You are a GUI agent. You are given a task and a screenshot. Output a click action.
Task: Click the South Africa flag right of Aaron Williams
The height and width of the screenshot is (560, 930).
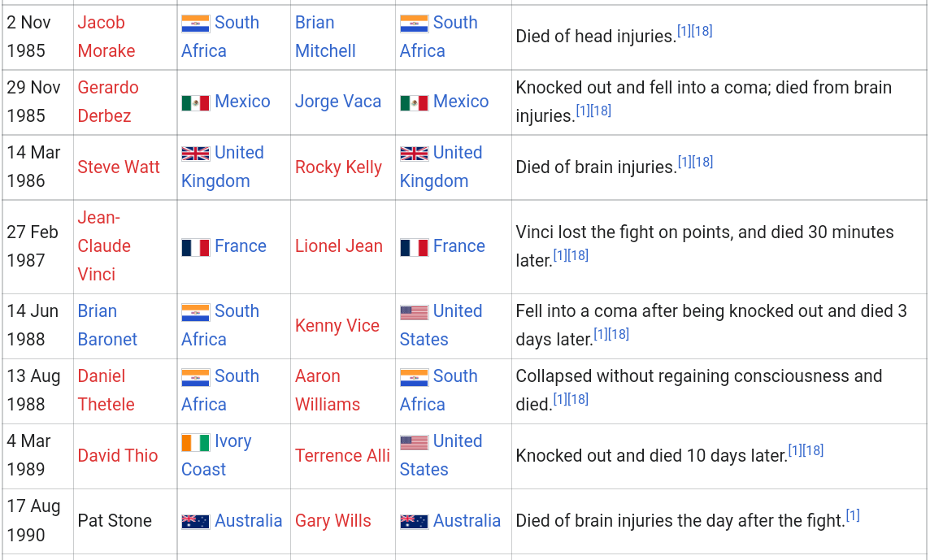[414, 377]
